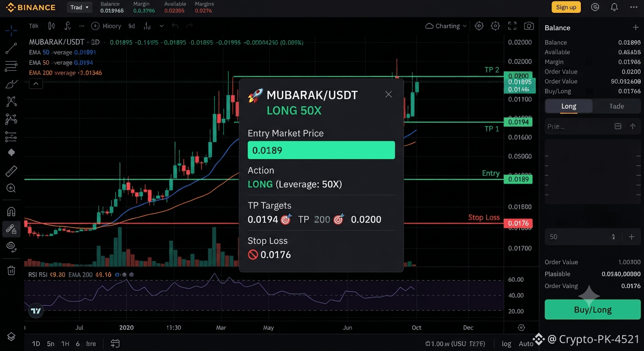The height and width of the screenshot is (351, 644).
Task: Take a chart snapshot with camera icon
Action: point(529,26)
